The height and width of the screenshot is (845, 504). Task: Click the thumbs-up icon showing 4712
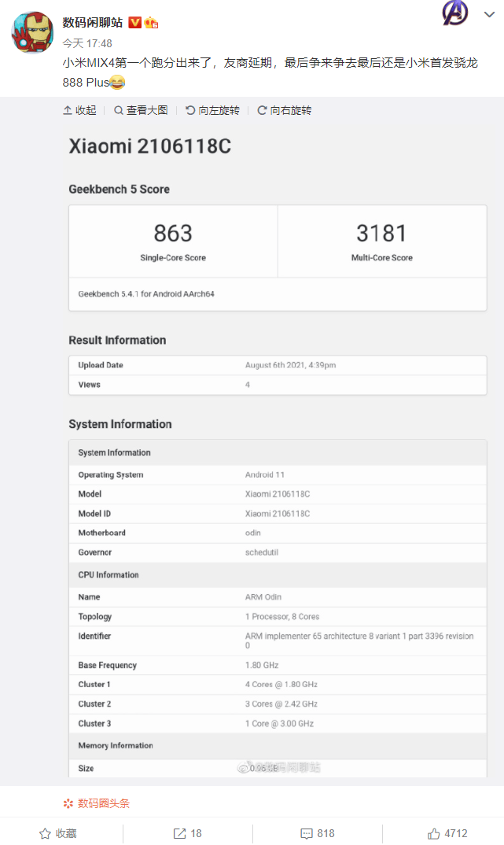coord(433,834)
